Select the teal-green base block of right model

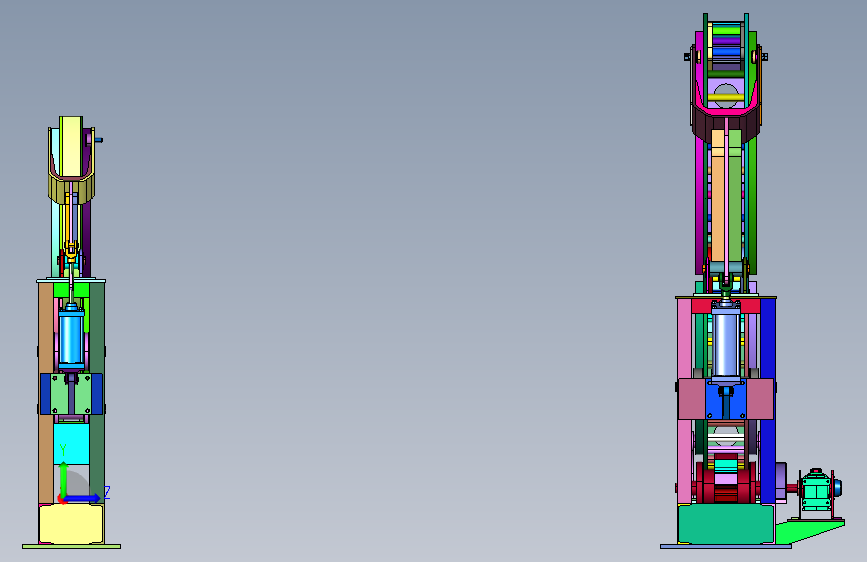click(725, 524)
